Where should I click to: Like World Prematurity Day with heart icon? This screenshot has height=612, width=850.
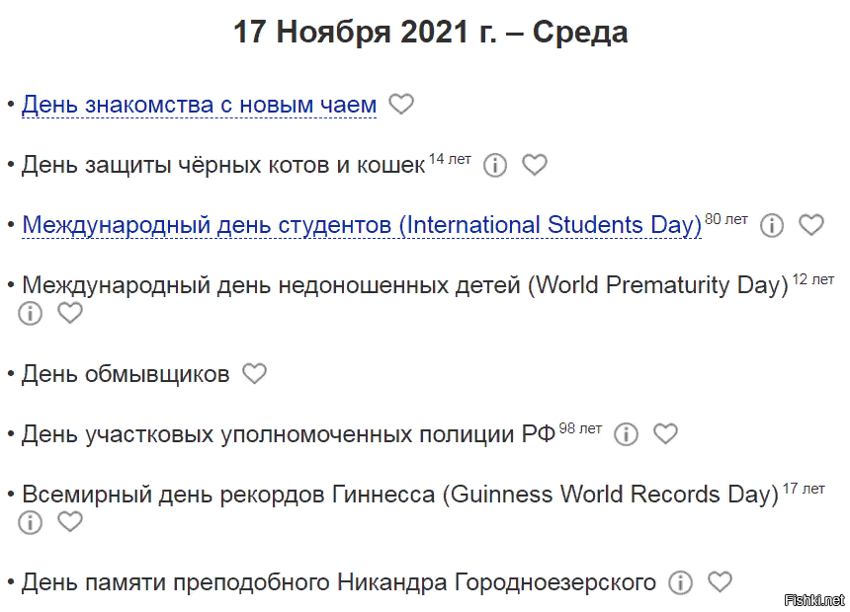(70, 313)
